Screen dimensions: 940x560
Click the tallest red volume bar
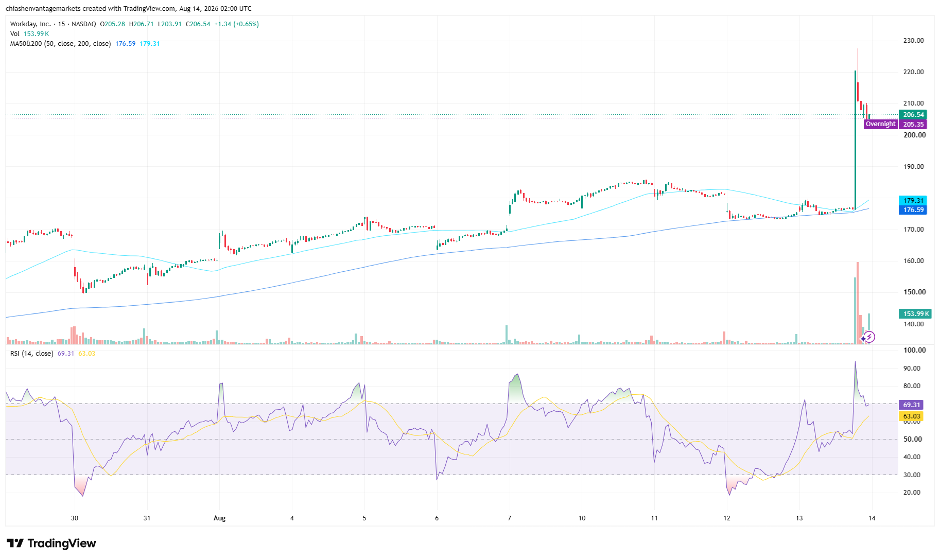coord(858,303)
